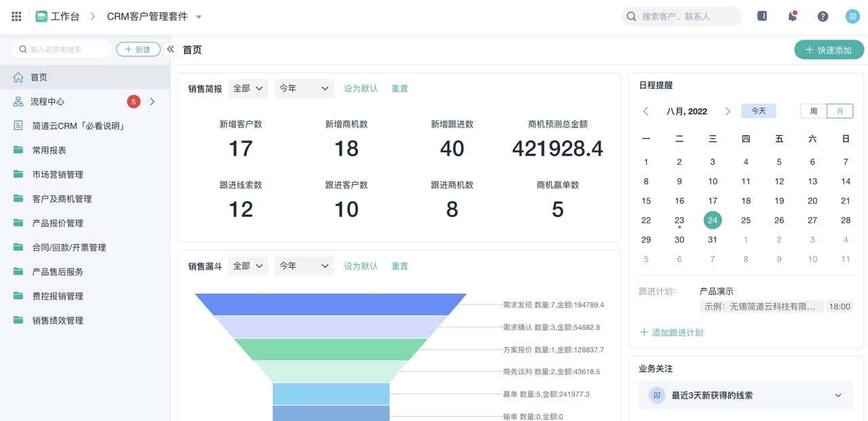Open the 销售简报 全部 dropdown
Screen dimensions: 868x421
pyautogui.click(x=248, y=88)
